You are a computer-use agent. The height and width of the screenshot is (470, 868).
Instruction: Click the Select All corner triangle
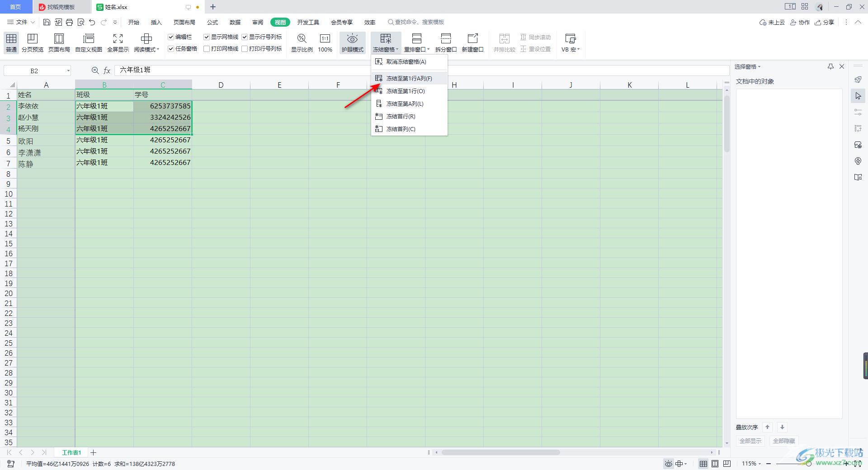(12, 85)
